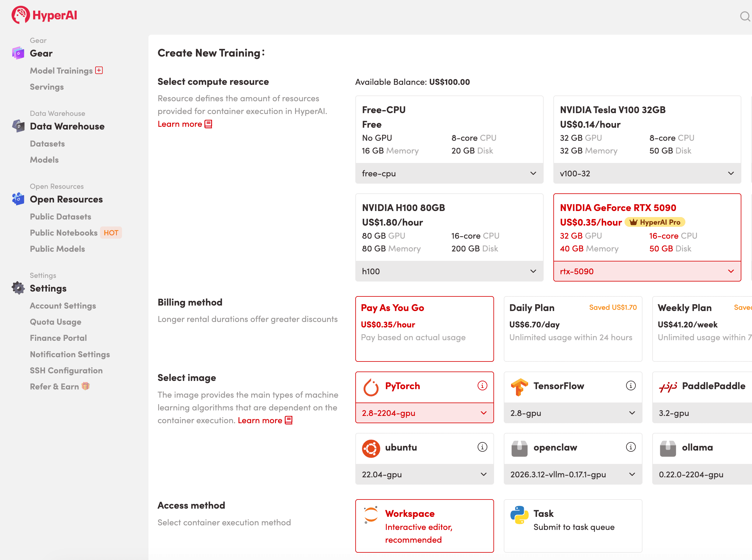Choose the Daily Plan billing option

[x=573, y=329]
